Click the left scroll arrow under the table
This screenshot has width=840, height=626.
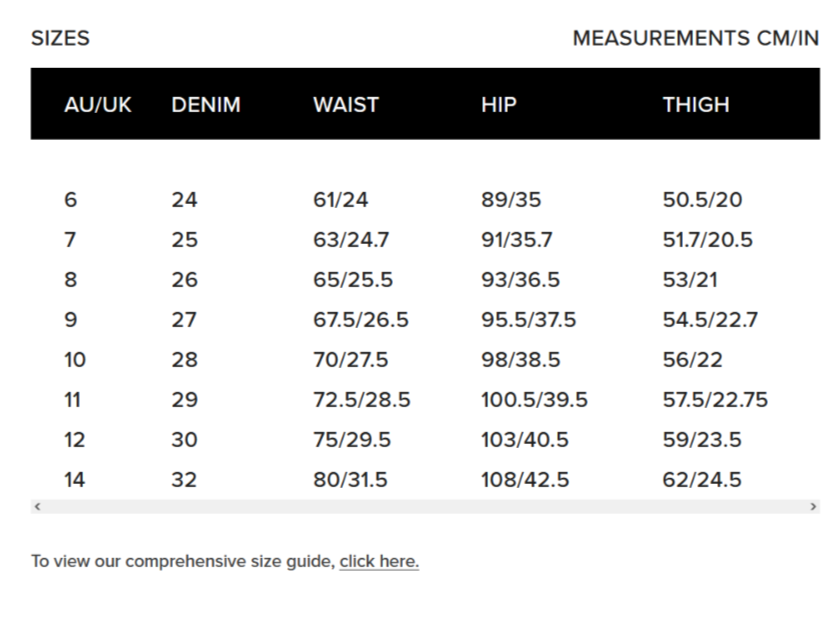pyautogui.click(x=37, y=507)
